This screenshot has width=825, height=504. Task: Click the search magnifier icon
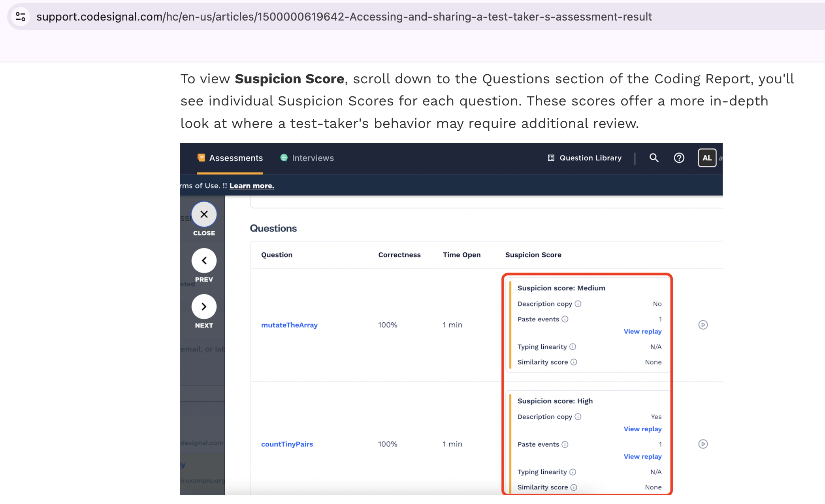pyautogui.click(x=654, y=158)
